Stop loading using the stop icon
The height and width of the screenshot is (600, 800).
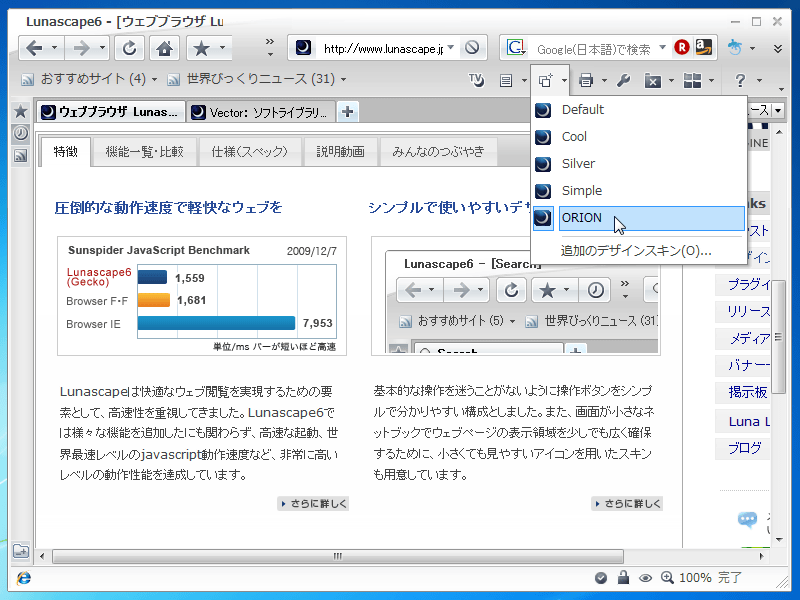(472, 48)
